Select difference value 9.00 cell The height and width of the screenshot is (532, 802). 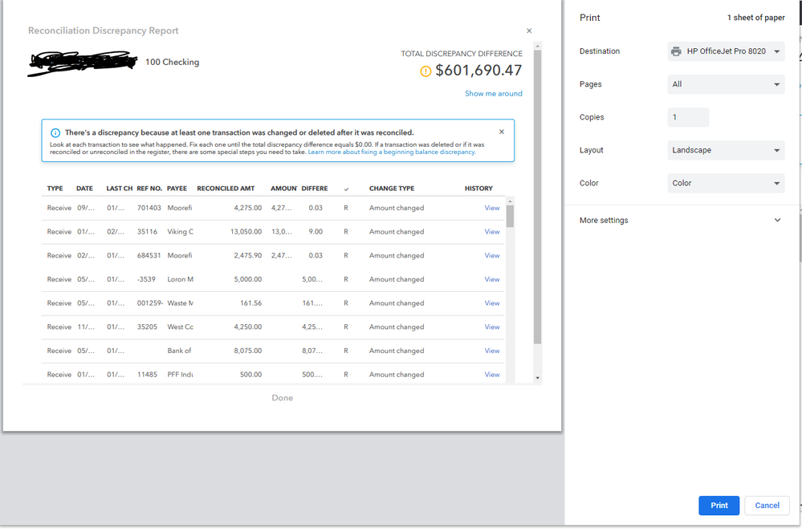coord(316,232)
